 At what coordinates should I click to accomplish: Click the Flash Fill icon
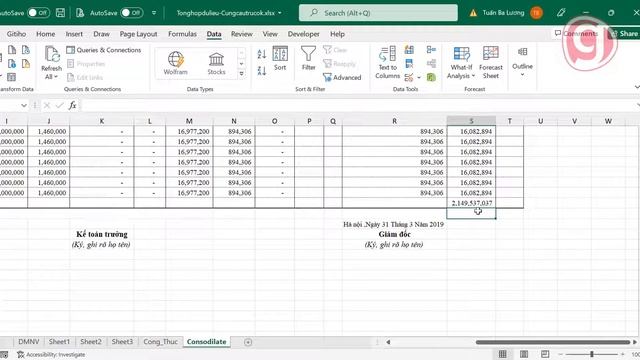pos(409,50)
